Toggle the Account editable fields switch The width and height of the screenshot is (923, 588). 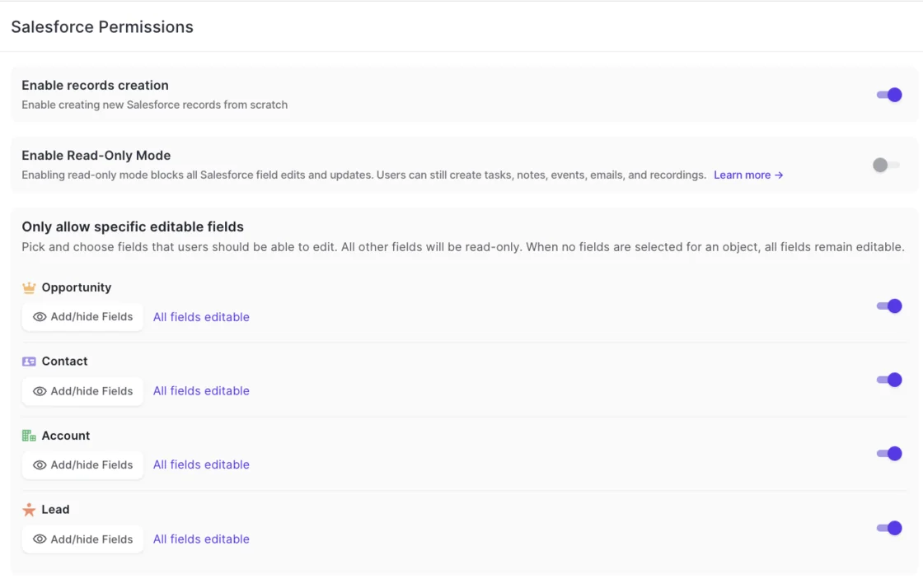click(x=889, y=453)
